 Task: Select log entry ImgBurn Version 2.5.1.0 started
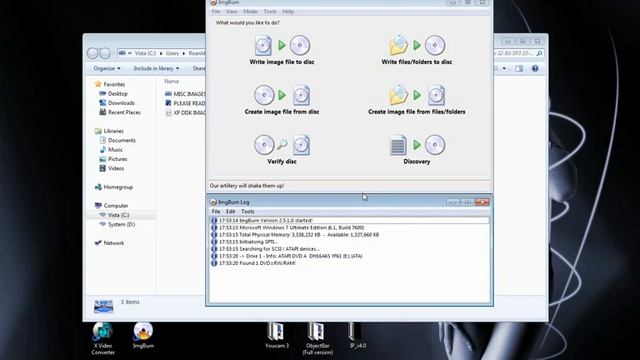pyautogui.click(x=349, y=220)
